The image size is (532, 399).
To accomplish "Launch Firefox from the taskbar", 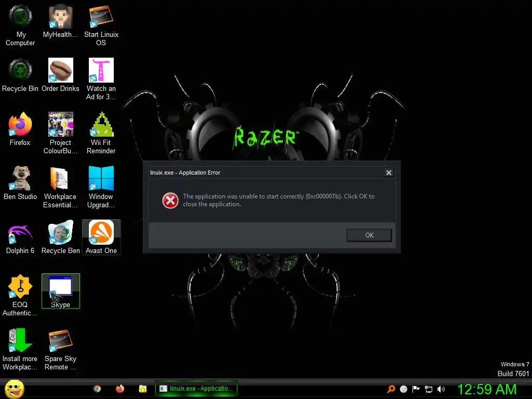I will (120, 389).
